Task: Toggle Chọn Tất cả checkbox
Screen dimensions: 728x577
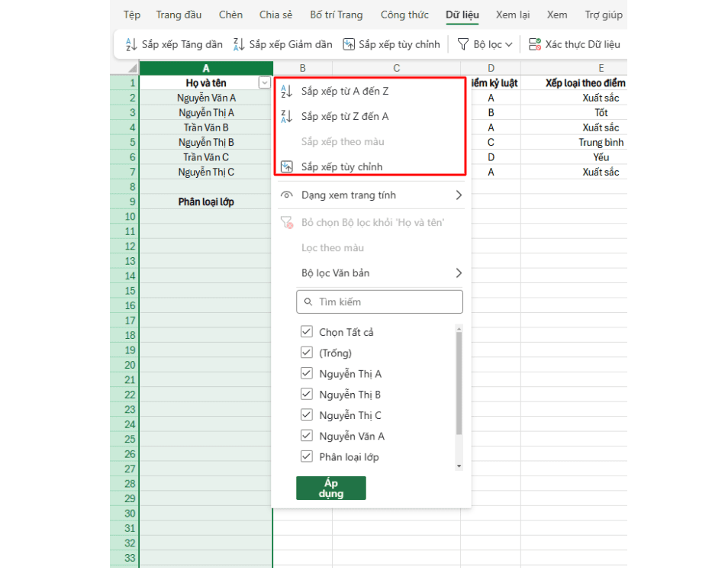Action: tap(307, 331)
